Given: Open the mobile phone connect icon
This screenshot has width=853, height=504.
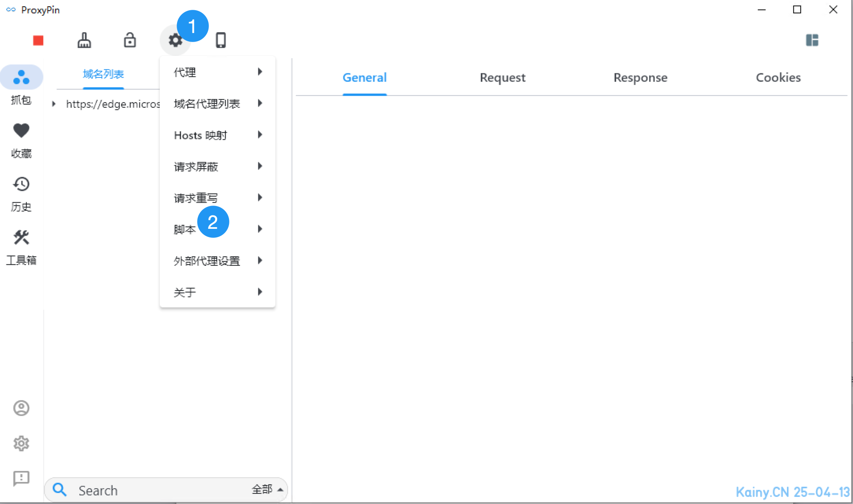Looking at the screenshot, I should [x=221, y=40].
